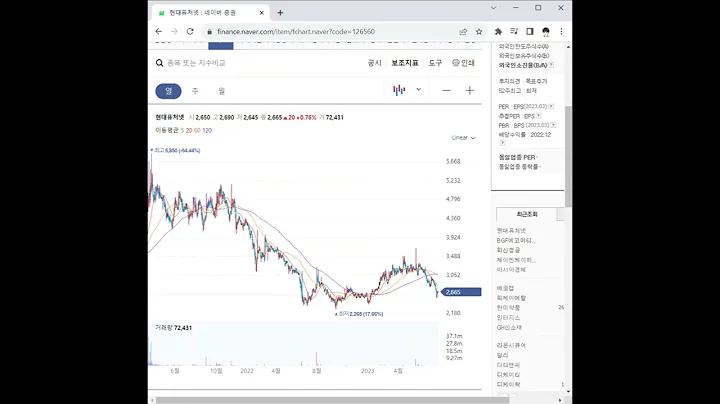Open tab search chevron in title bar
The image size is (720, 404).
[x=494, y=8]
